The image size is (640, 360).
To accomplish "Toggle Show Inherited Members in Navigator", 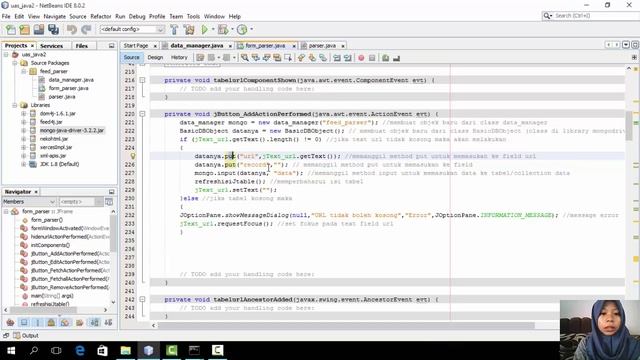I will 10,322.
